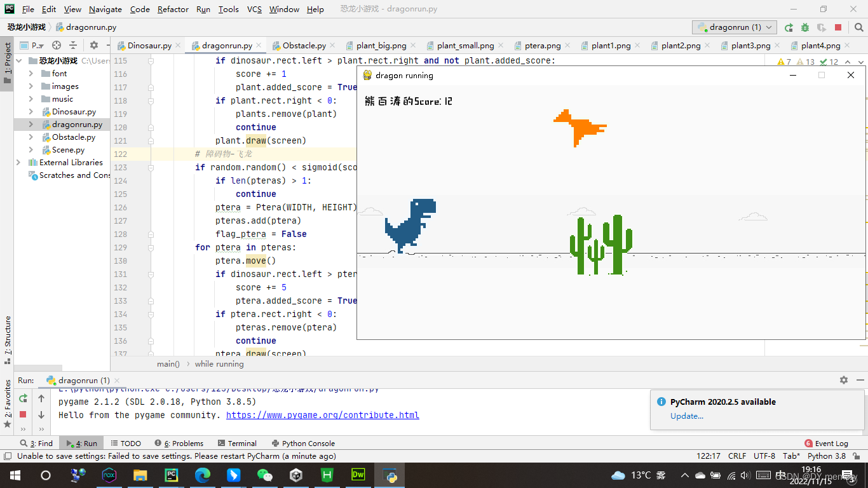Click the pygame contribute hyperlink
Viewport: 868px width, 488px height.
tap(323, 415)
